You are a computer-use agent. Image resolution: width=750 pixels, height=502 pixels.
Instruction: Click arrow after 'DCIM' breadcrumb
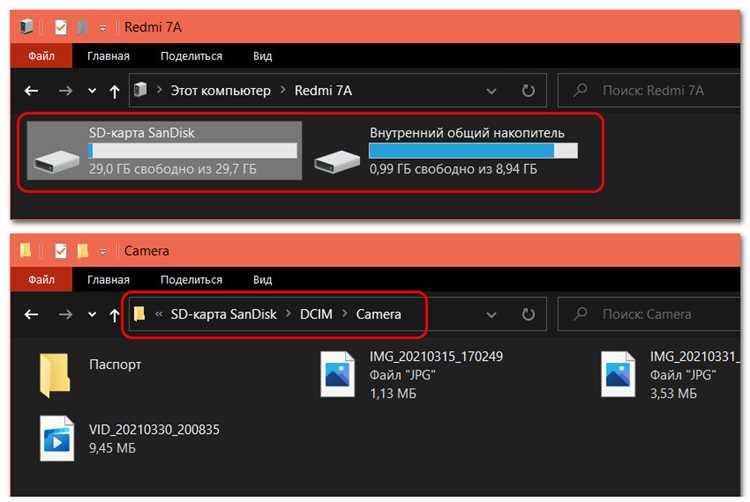point(344,314)
